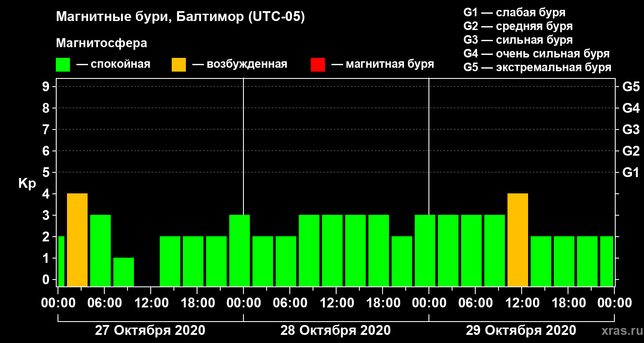Select the chart title "Магнитные бури, Балтимор (UTC-05)"

(x=180, y=17)
